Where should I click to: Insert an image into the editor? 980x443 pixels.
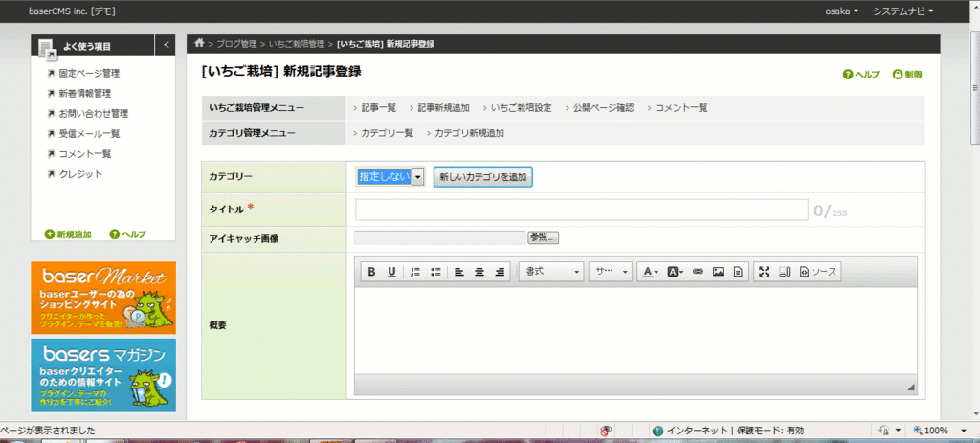pyautogui.click(x=718, y=272)
